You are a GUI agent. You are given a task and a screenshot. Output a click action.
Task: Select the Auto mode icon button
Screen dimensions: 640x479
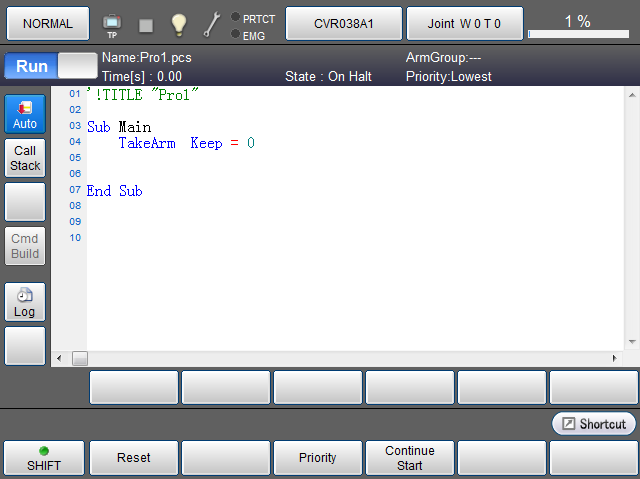point(25,115)
